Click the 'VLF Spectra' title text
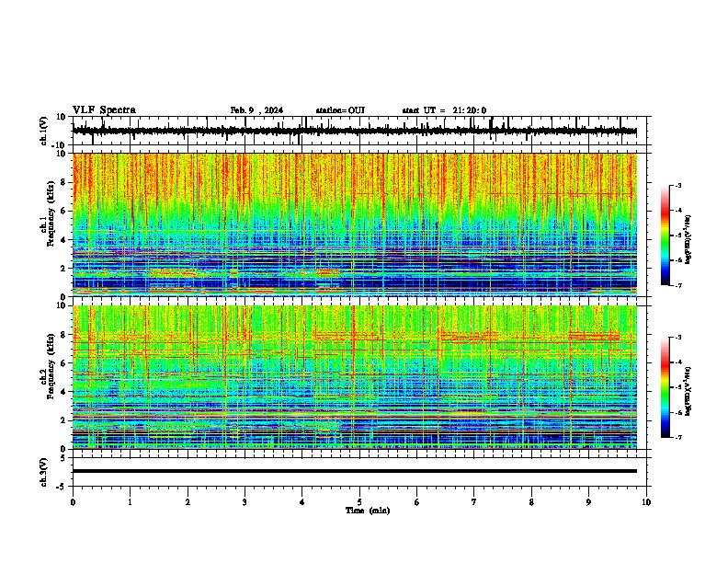 (104, 110)
